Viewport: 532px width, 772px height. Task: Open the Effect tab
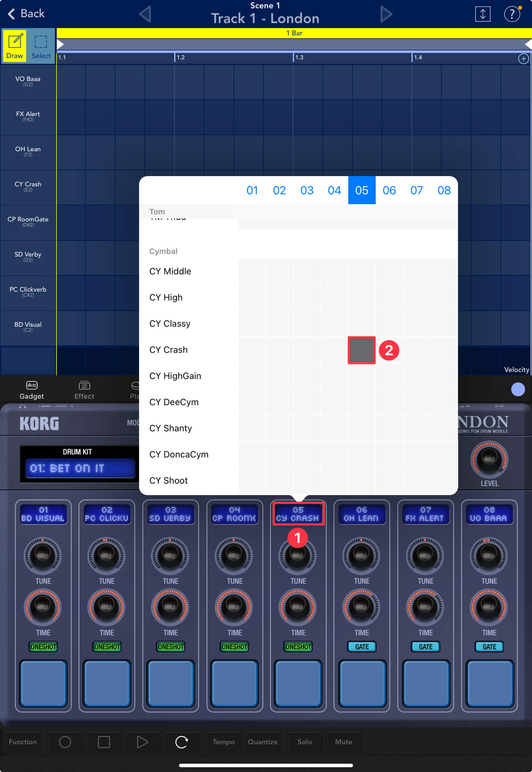pyautogui.click(x=84, y=390)
